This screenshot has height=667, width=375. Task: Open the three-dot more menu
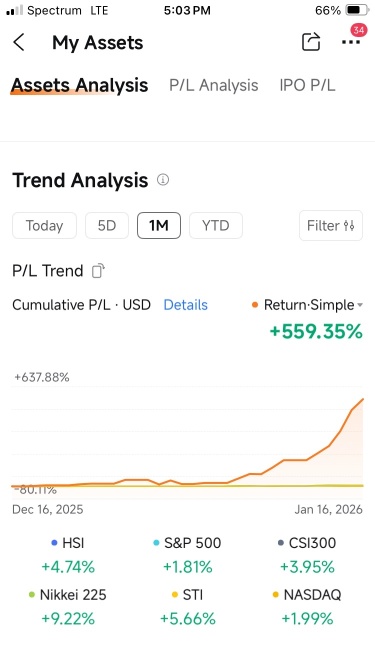[x=351, y=43]
